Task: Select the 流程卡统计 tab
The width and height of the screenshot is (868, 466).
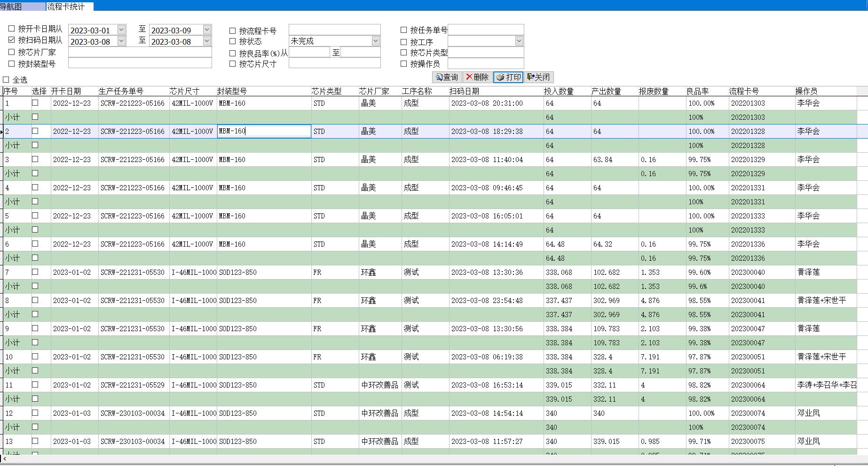Action: 66,7
